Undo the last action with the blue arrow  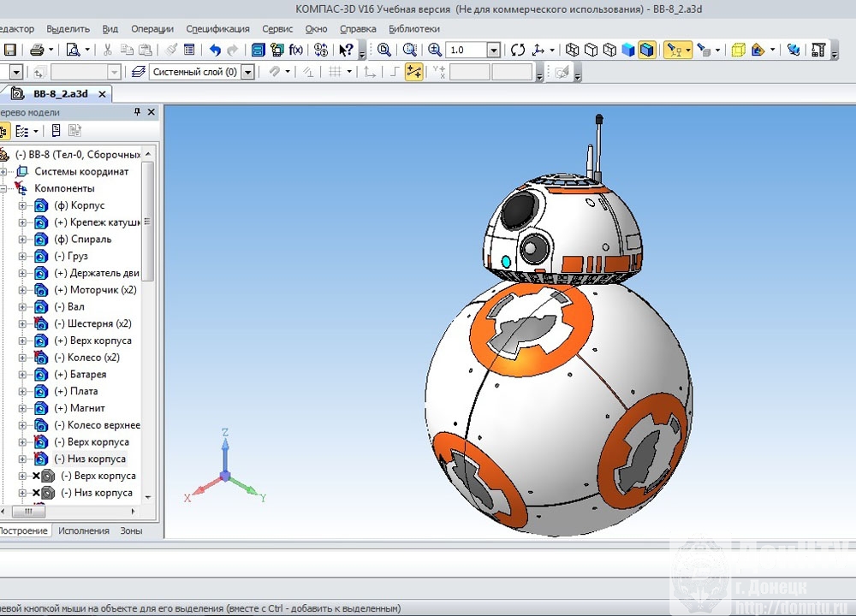[x=215, y=50]
